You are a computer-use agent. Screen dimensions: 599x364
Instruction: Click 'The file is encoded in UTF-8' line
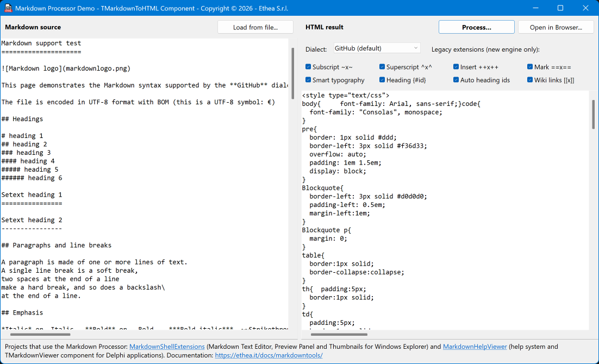[x=138, y=102]
